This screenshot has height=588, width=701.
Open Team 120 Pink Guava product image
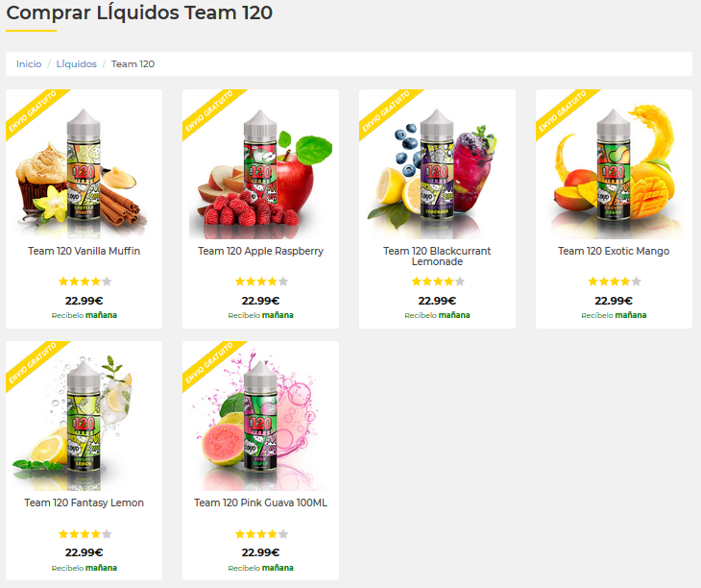point(260,424)
